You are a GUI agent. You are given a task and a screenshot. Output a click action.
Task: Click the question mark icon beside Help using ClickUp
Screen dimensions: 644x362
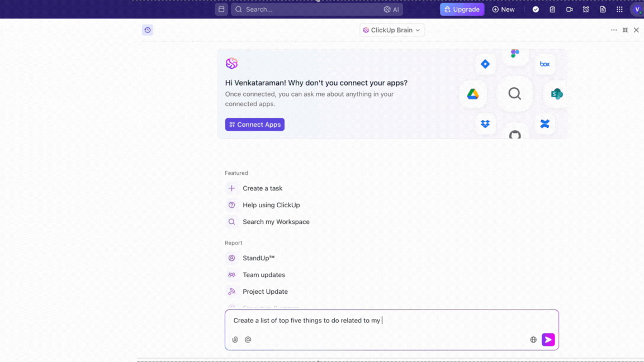[x=231, y=205]
